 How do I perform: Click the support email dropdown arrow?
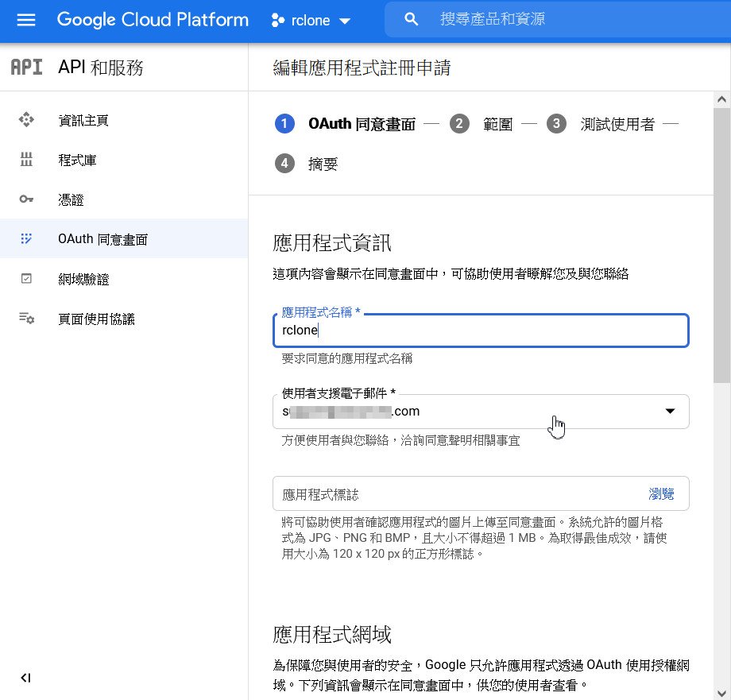(x=670, y=411)
